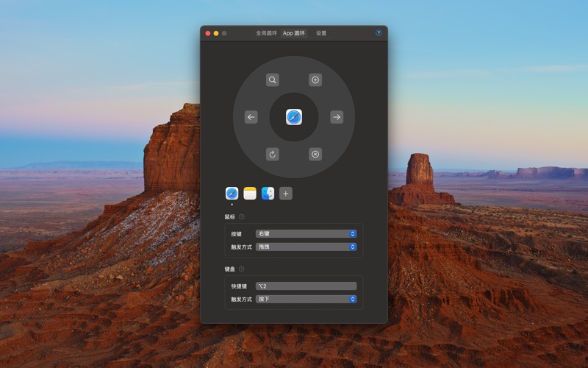The height and width of the screenshot is (368, 588).
Task: Click the left arrow ring action
Action: (x=251, y=117)
